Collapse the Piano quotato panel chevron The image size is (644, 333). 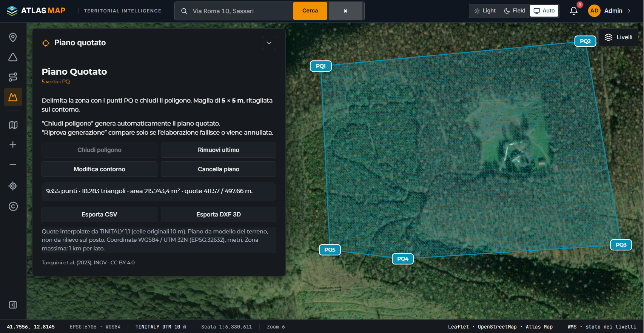click(269, 43)
